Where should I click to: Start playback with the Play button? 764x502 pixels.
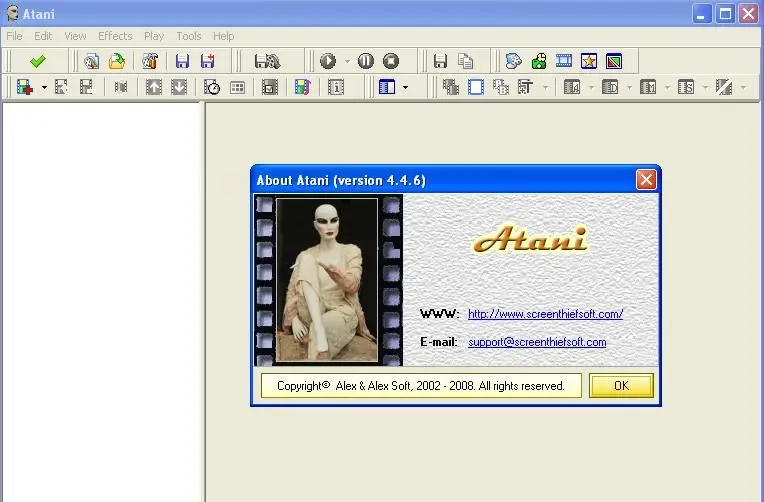(328, 61)
